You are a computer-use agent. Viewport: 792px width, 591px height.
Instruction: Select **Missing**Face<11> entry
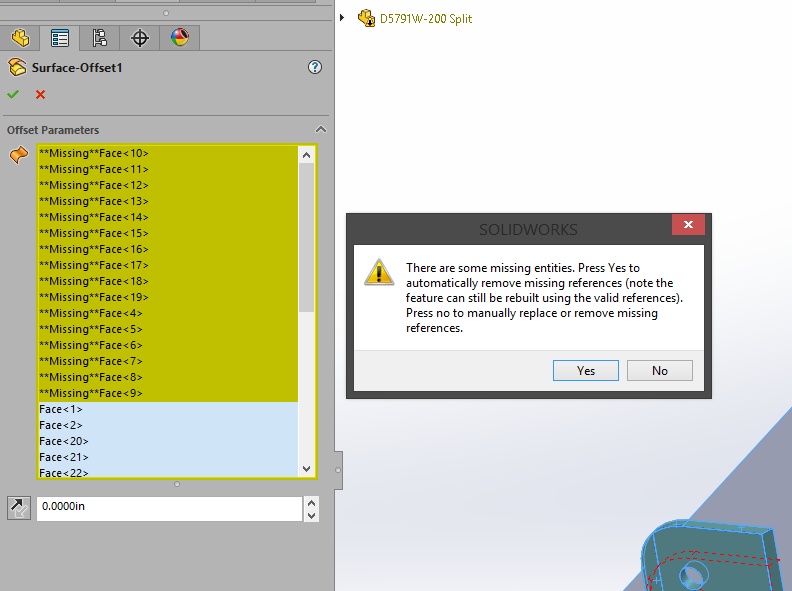tap(168, 169)
